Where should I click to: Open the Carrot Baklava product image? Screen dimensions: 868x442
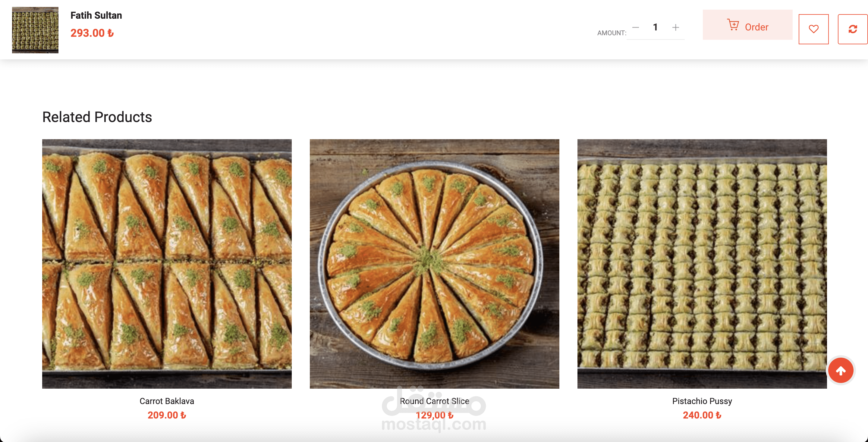pyautogui.click(x=167, y=263)
